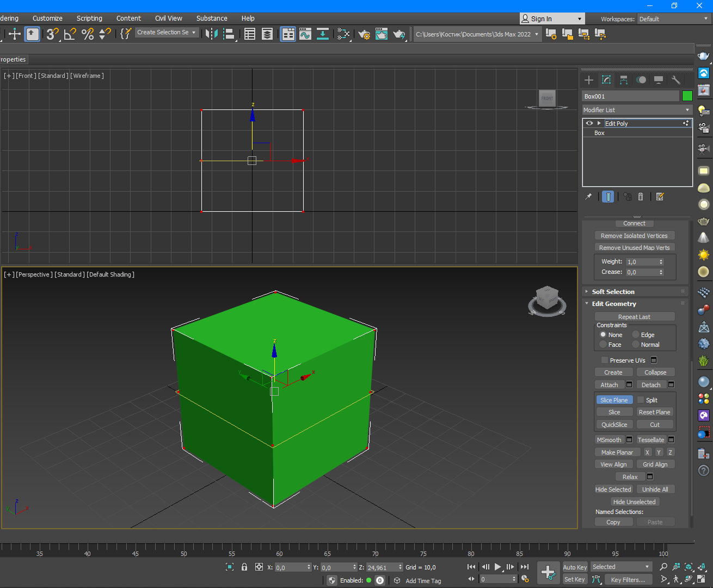Open the Motion tab in command panel
Viewport: 713px width, 588px height.
tap(641, 80)
